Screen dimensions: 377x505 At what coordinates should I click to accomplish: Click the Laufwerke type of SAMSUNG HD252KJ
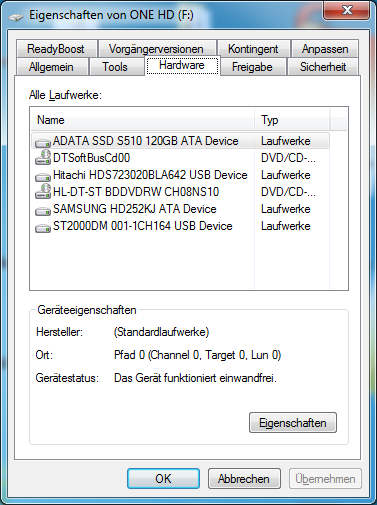coord(286,209)
